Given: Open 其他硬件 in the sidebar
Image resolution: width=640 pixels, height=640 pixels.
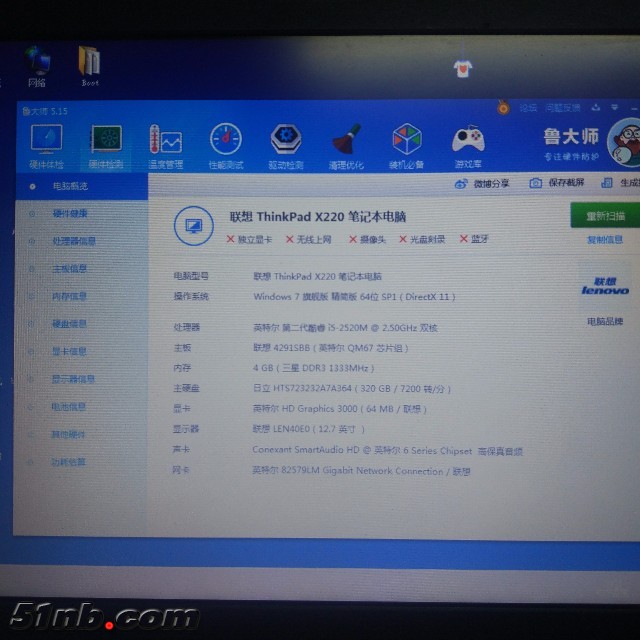Looking at the screenshot, I should 68,434.
